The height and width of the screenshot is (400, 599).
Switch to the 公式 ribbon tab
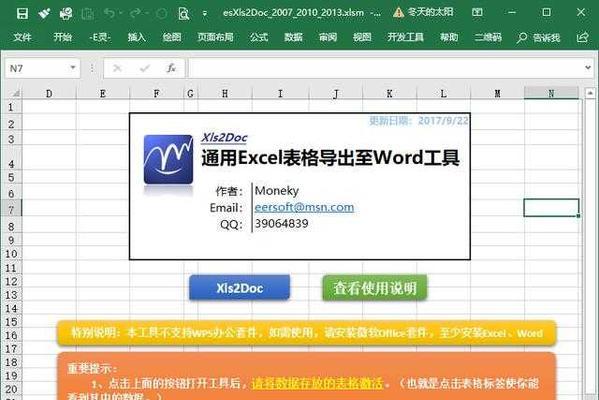coord(259,37)
